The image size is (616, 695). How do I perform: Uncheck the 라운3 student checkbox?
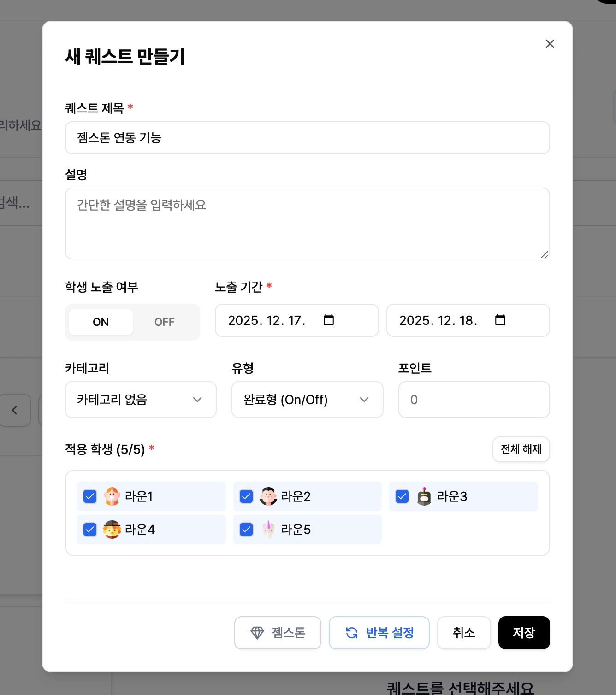(x=402, y=496)
